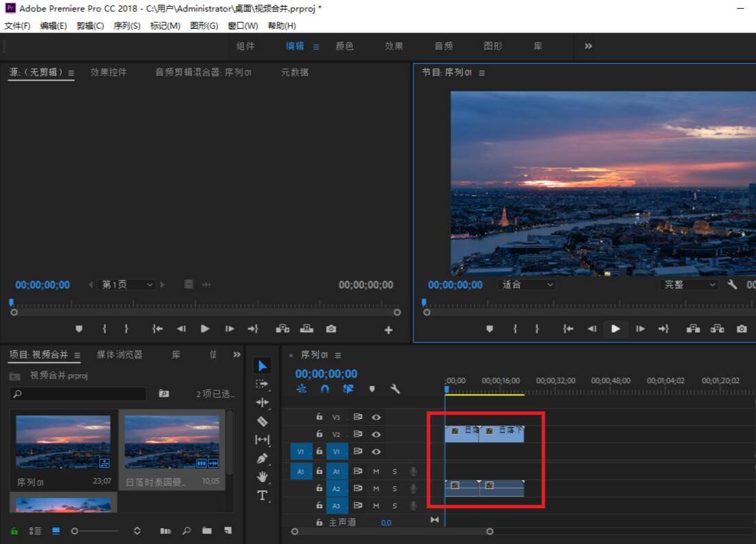This screenshot has height=544, width=756.
Task: Click Export Frame camera in Program monitor
Action: (x=742, y=329)
